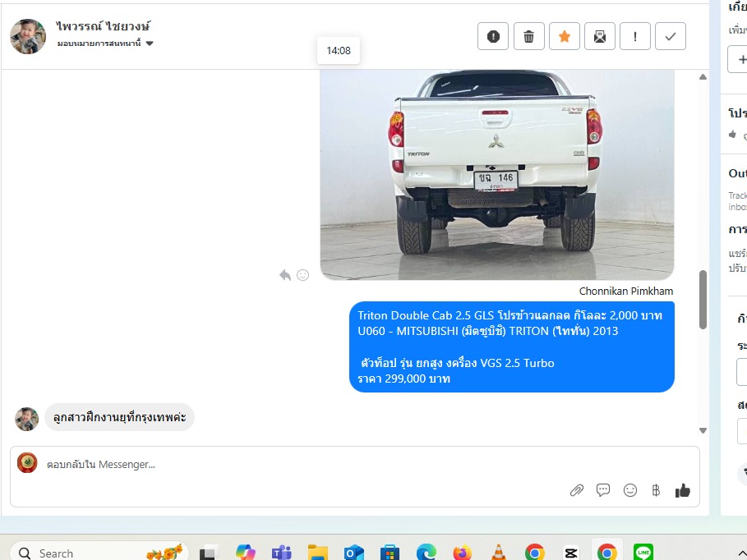Open Task View from the taskbar
The height and width of the screenshot is (560, 747).
[x=209, y=553]
